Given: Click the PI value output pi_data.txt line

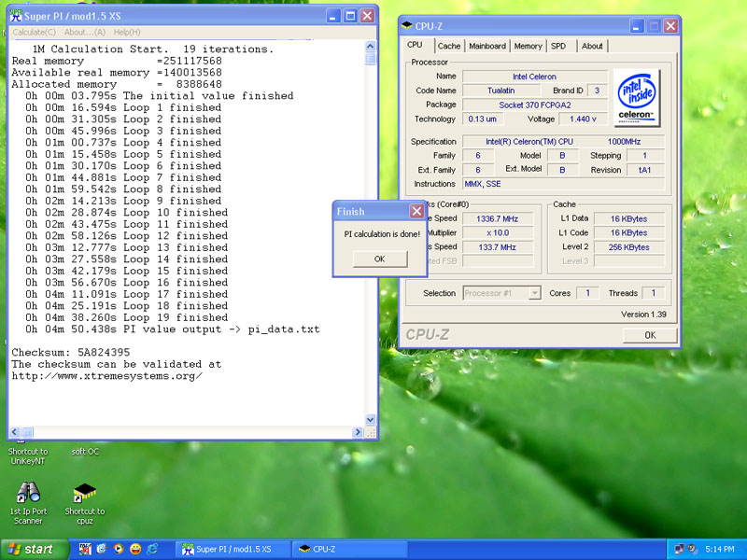Looking at the screenshot, I should pos(173,329).
